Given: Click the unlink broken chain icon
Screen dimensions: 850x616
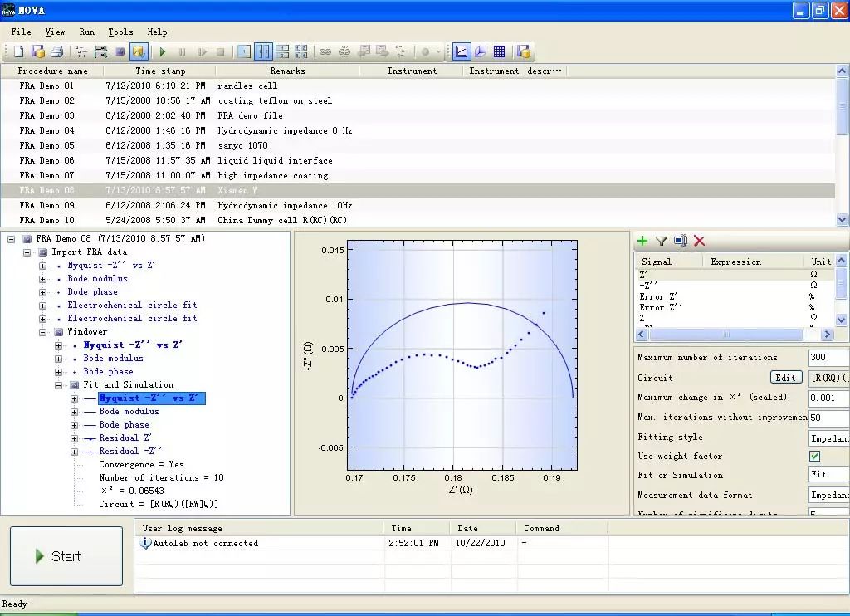Looking at the screenshot, I should pos(344,51).
